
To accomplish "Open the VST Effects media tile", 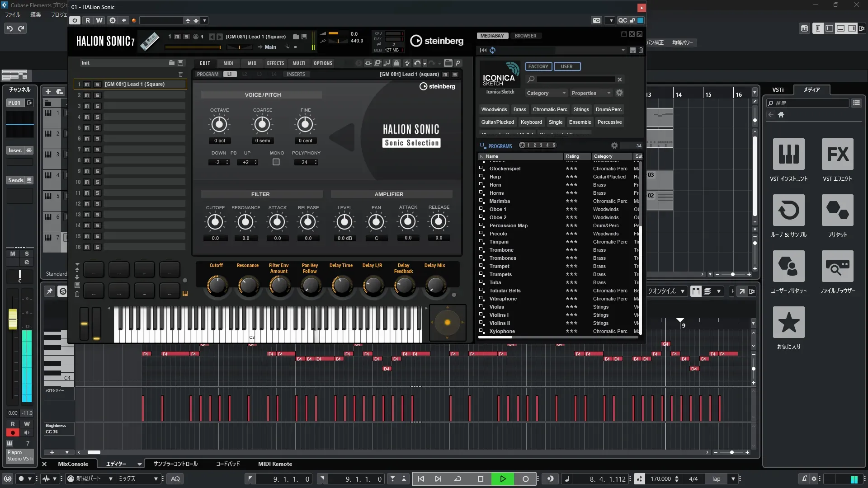I will [x=837, y=155].
